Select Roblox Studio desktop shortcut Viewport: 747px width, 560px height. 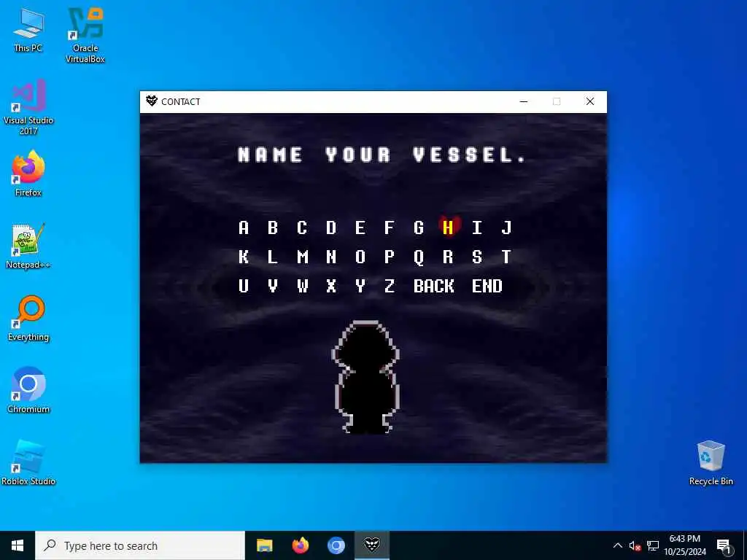pos(28,463)
